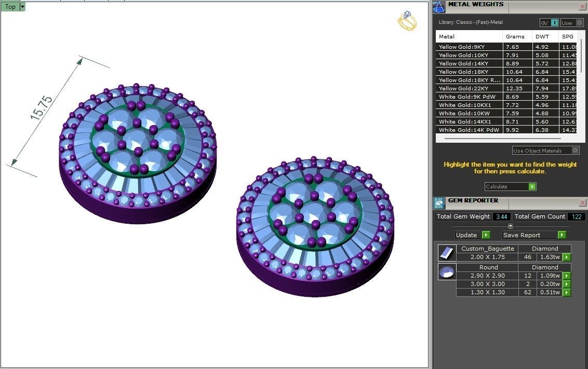Click the 7.94 DWT cell
This screenshot has height=369, width=588.
pos(545,88)
